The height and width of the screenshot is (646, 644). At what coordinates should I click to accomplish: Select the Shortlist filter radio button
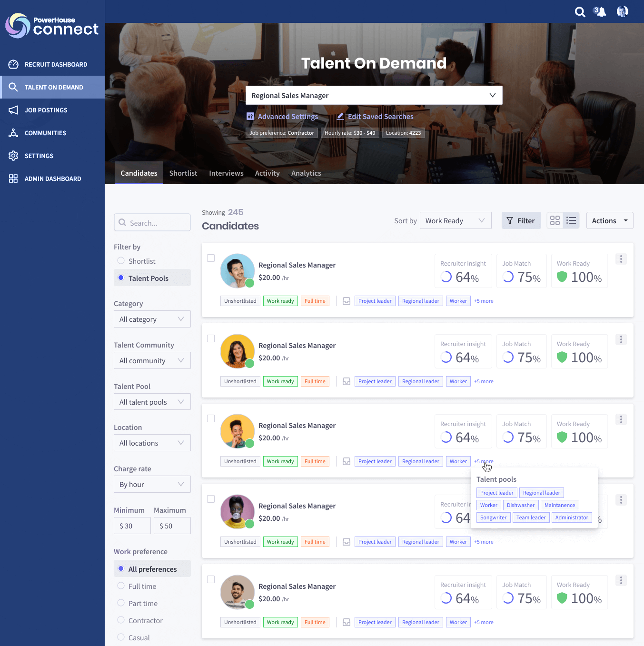click(x=121, y=261)
